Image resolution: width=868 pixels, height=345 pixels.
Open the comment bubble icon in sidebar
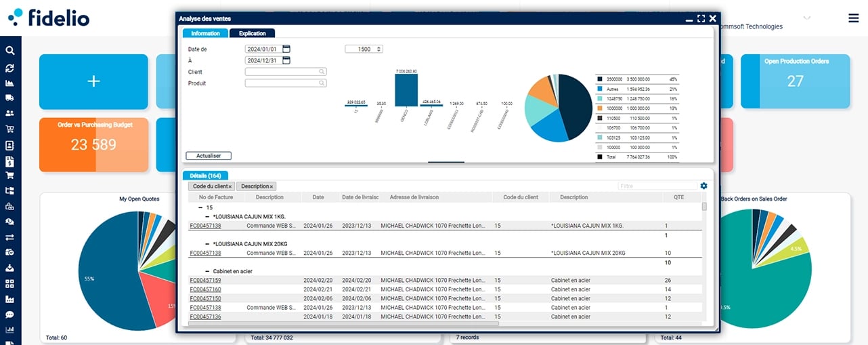click(x=10, y=314)
